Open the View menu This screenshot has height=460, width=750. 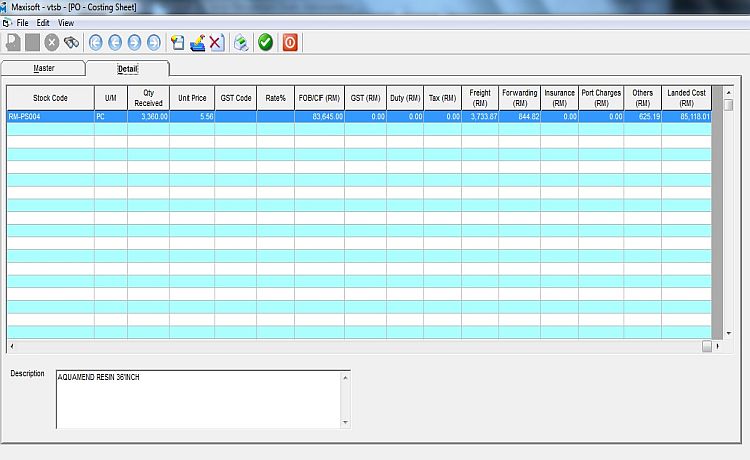(x=66, y=22)
